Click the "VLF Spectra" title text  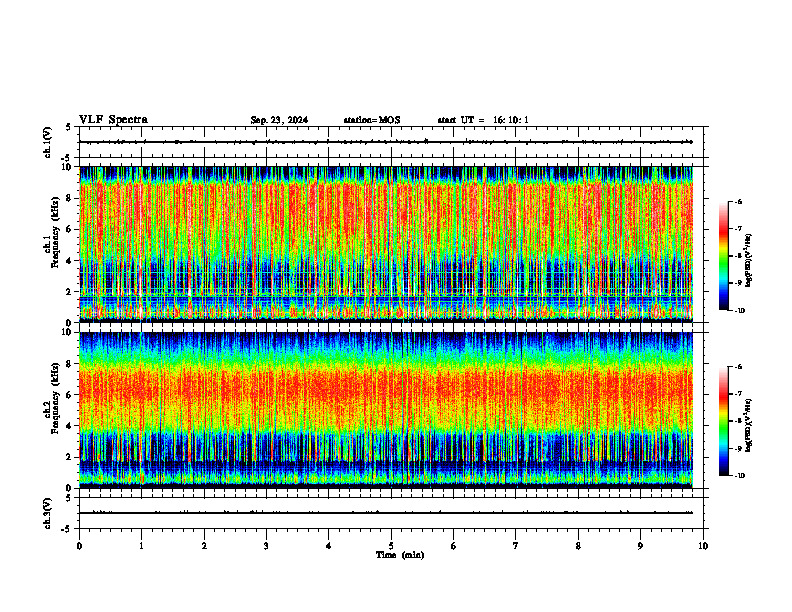[x=113, y=120]
